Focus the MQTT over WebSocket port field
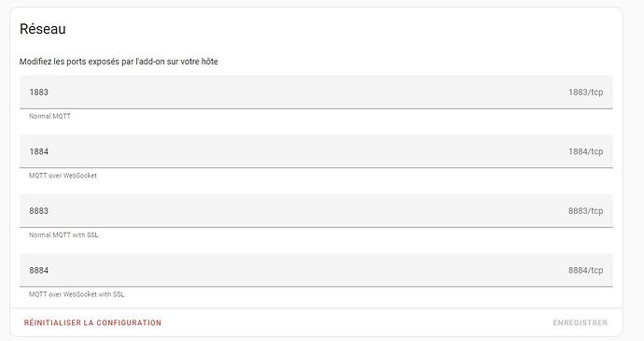 (315, 151)
